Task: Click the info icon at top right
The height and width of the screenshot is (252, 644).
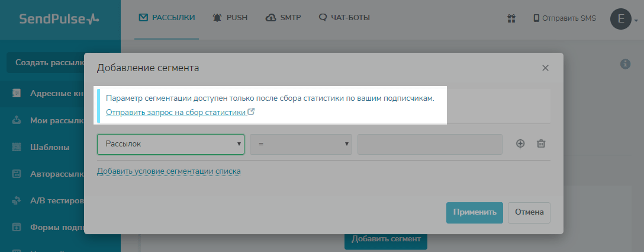Action: coord(624,64)
